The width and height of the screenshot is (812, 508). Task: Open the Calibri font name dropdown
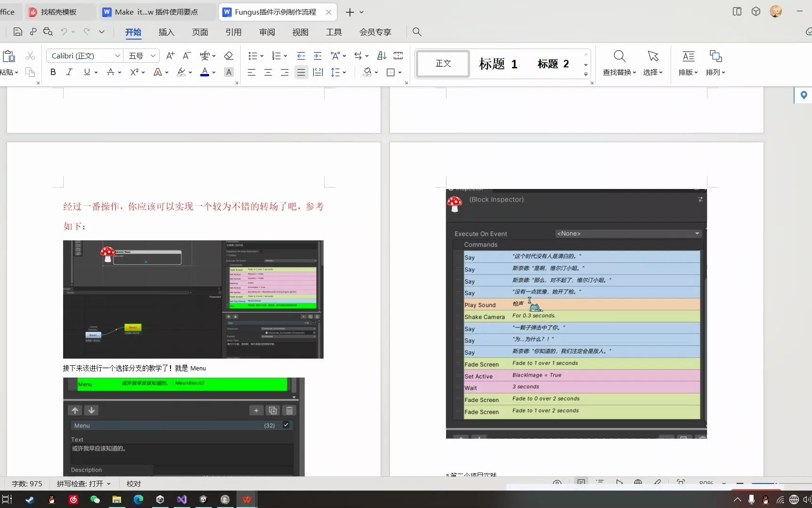117,56
